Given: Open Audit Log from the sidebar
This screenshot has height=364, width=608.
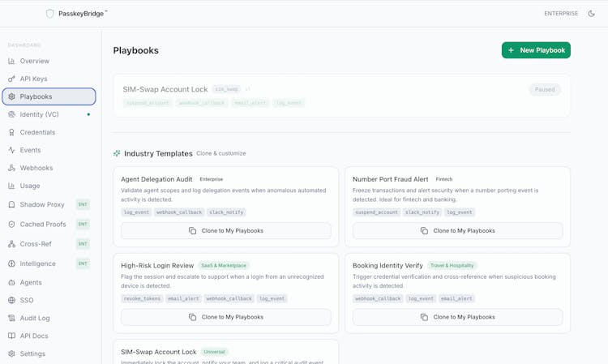Looking at the screenshot, I should [x=35, y=318].
